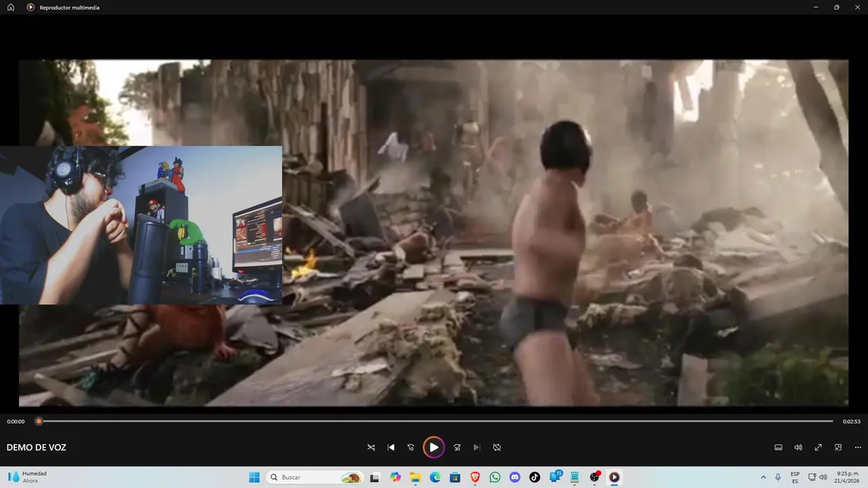868x488 pixels.
Task: Click the Reproductor multimedia app icon
Action: (x=31, y=7)
